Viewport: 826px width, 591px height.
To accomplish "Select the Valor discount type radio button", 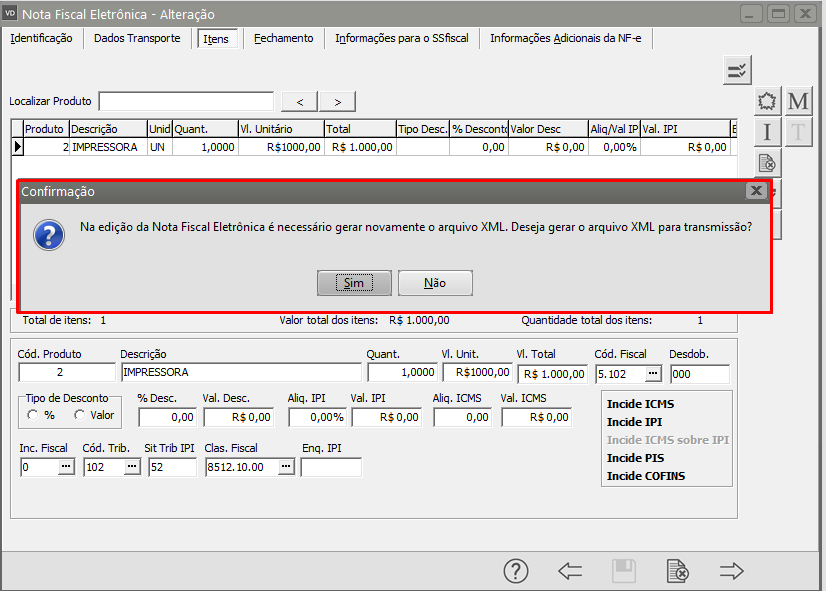I will [80, 415].
